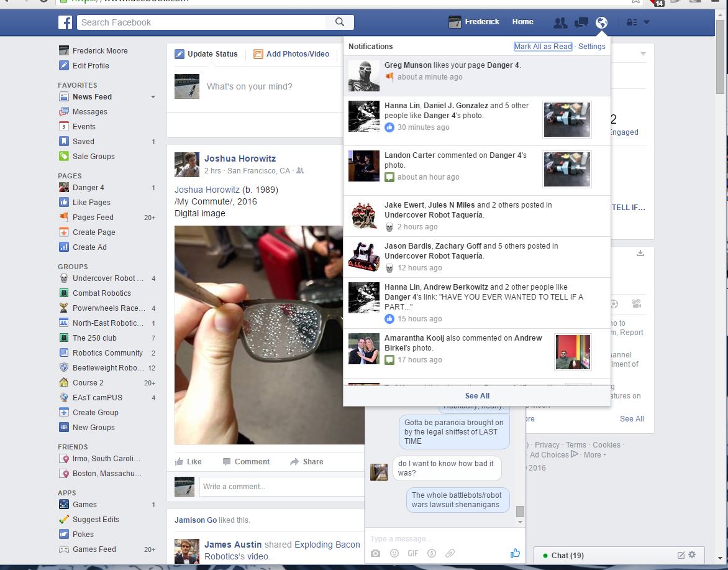Viewport: 728px width, 570px height.
Task: Open the emoji picker in chat
Action: (394, 553)
